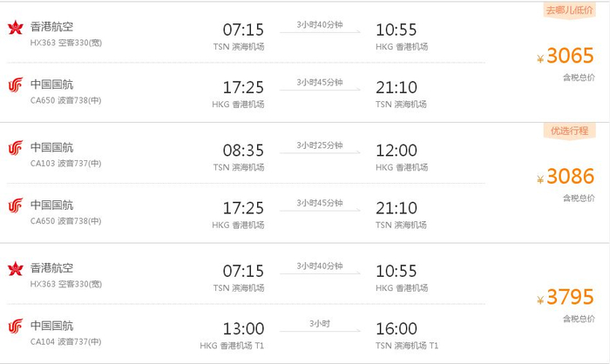610x364 pixels.
Task: Choose the ¥3795 price
Action: 566,298
